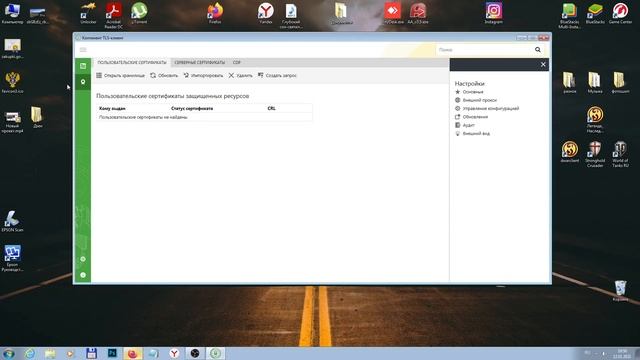Open Аудит settings

(x=465, y=125)
